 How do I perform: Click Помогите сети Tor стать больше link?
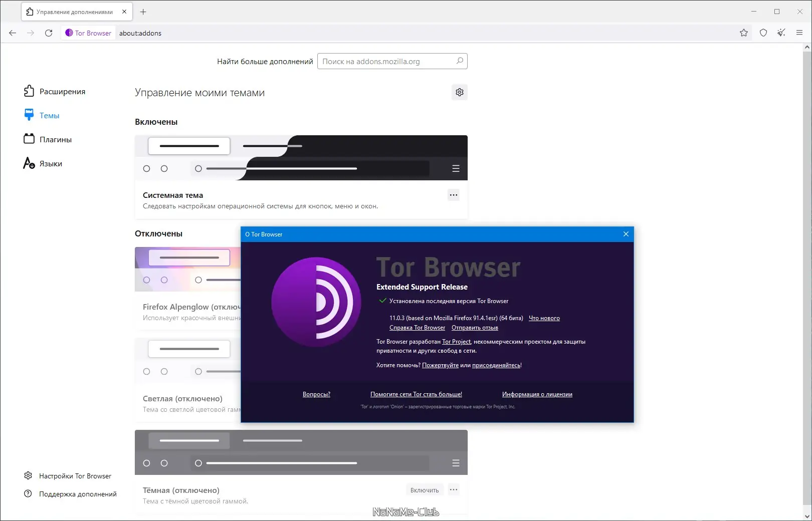(416, 394)
